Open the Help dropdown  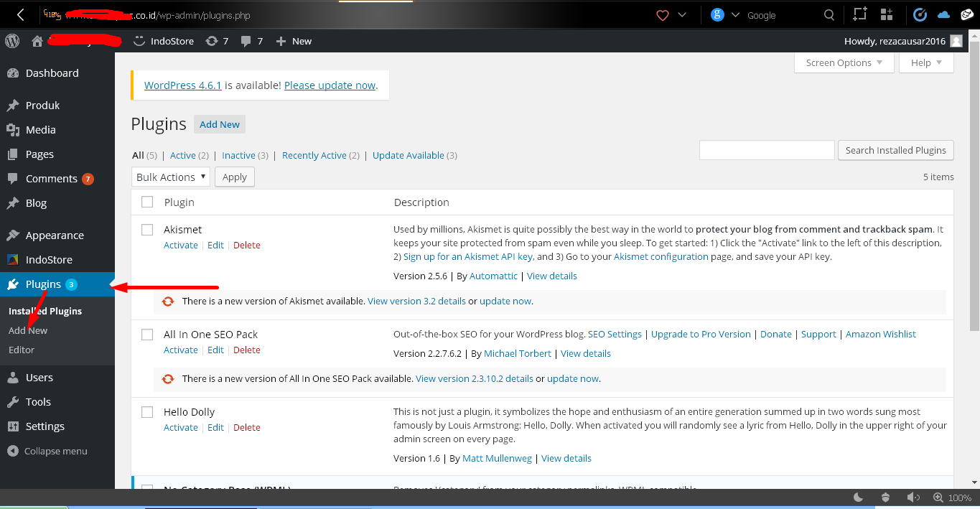click(925, 62)
